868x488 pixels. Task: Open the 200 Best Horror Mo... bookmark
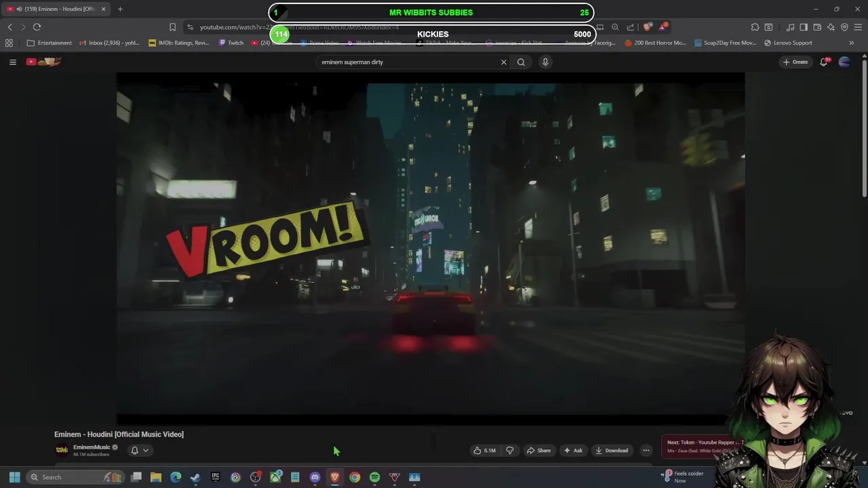[656, 43]
